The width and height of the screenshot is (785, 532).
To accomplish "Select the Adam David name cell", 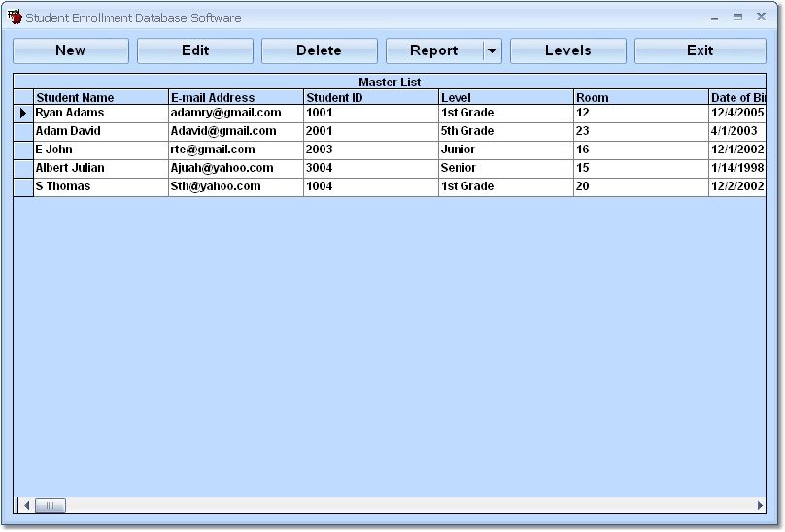I will (x=101, y=132).
